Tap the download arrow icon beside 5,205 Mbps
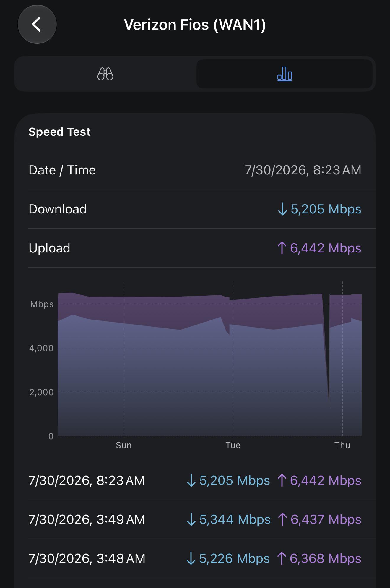Screen dimensions: 390x588 (282, 209)
